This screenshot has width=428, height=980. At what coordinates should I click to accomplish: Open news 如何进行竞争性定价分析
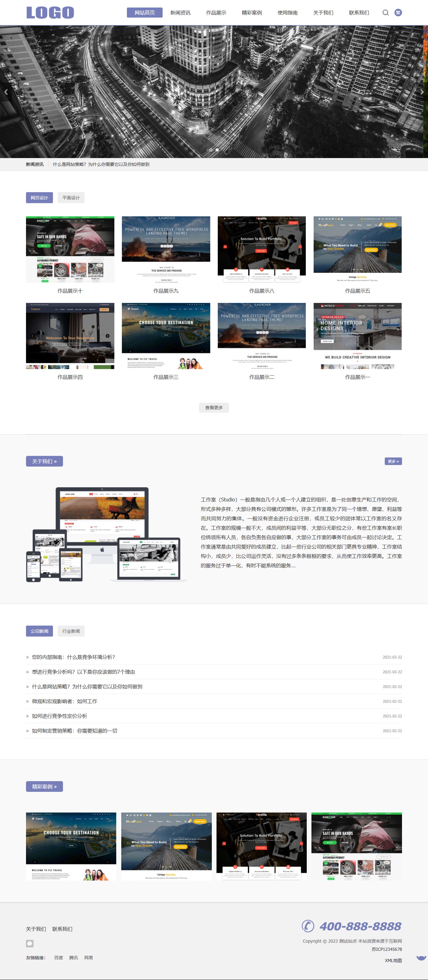pos(59,716)
